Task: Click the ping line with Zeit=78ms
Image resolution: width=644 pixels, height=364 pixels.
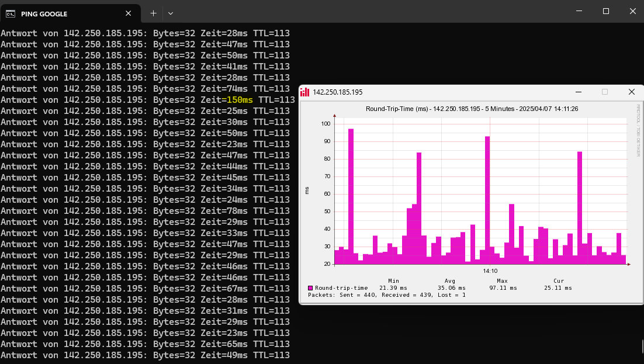Action: [x=145, y=211]
